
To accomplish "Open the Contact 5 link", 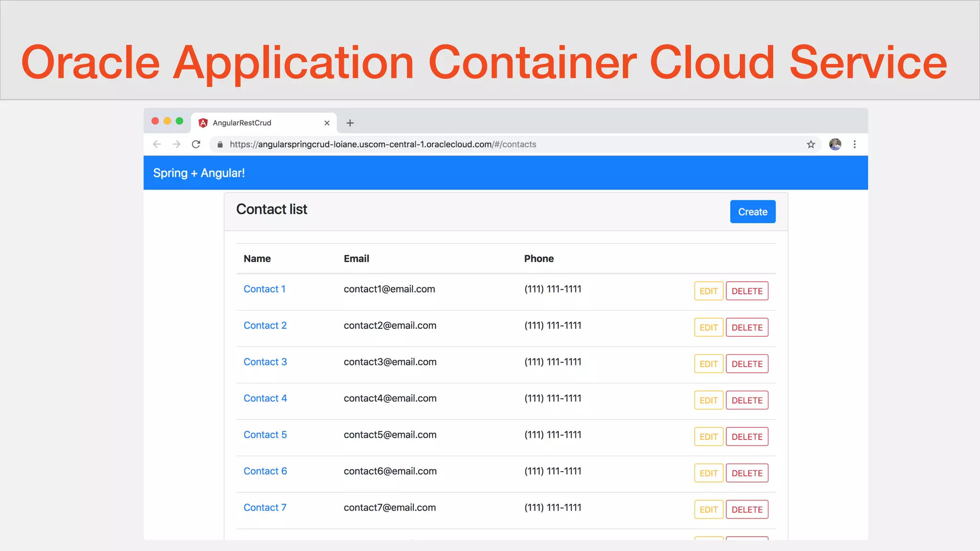I will coord(265,434).
